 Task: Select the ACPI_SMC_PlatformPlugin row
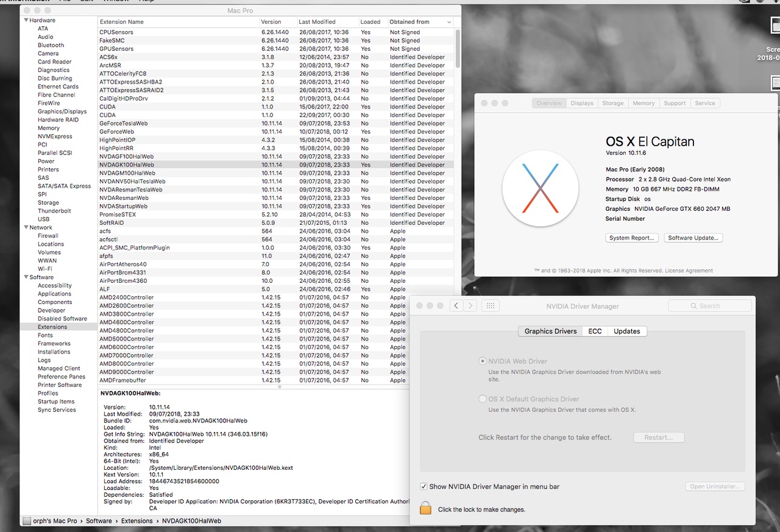point(276,248)
